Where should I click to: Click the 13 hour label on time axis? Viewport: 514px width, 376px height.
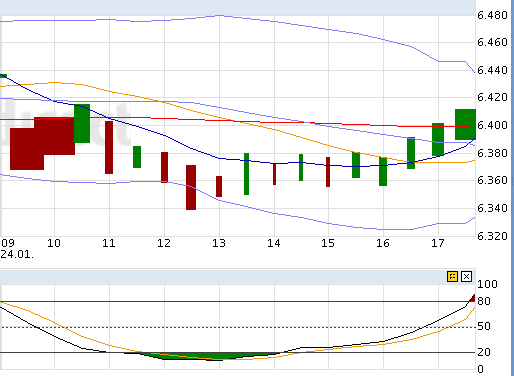[219, 243]
